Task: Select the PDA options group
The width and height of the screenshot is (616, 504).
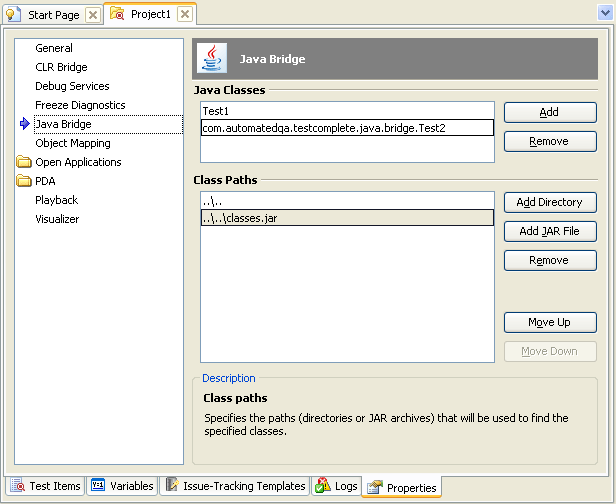Action: 45,181
